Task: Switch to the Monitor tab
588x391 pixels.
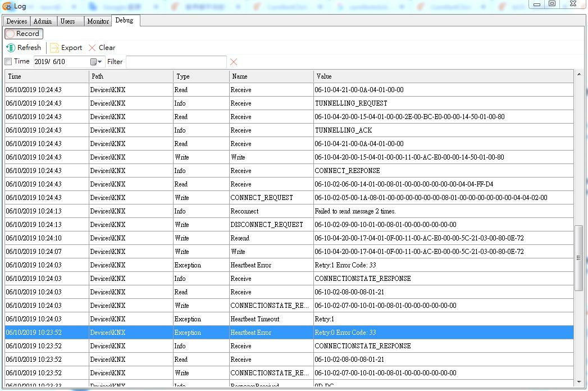Action: click(98, 21)
